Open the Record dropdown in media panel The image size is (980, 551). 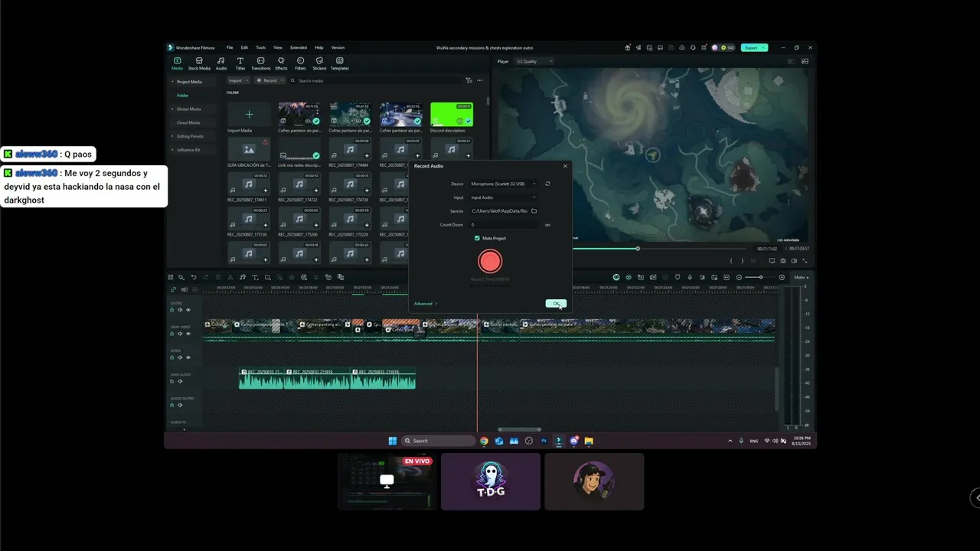coord(270,80)
